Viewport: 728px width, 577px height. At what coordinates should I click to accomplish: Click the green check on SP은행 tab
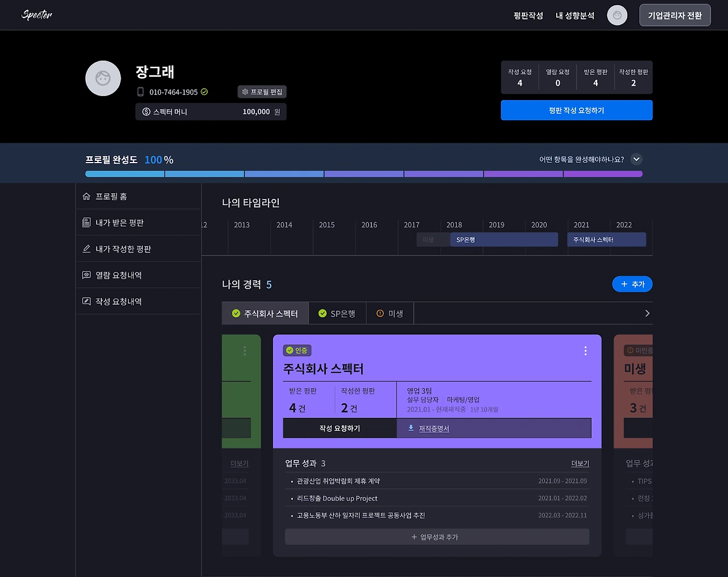322,314
